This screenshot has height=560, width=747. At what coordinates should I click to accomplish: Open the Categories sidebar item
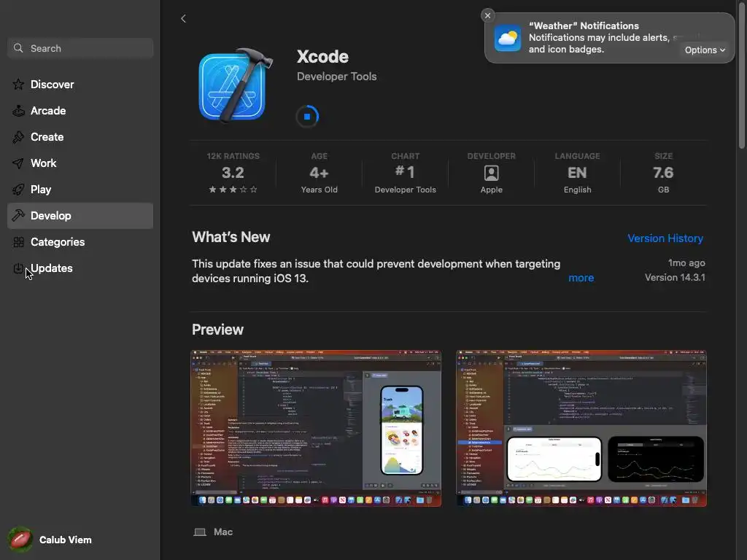80,242
